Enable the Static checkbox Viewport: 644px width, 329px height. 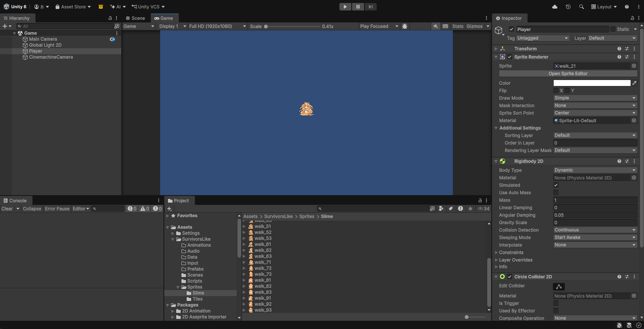click(x=613, y=29)
